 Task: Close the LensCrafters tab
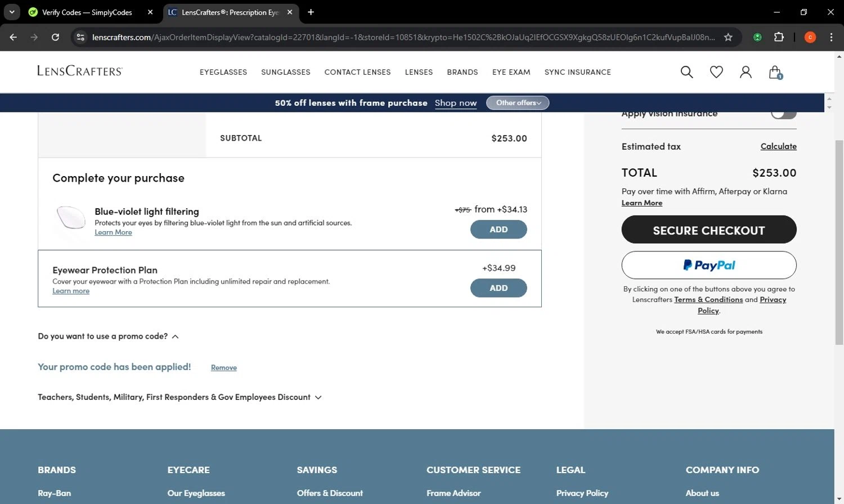click(x=290, y=12)
